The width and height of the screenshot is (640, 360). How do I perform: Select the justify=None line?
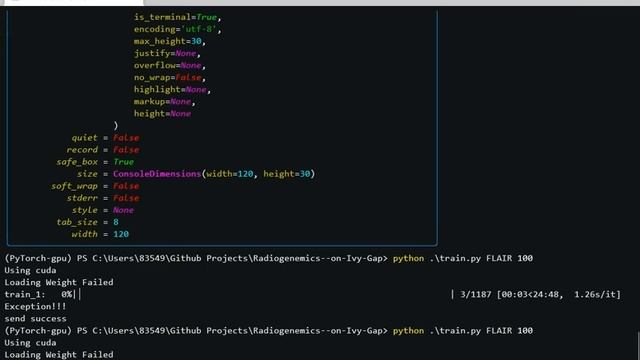[x=167, y=53]
